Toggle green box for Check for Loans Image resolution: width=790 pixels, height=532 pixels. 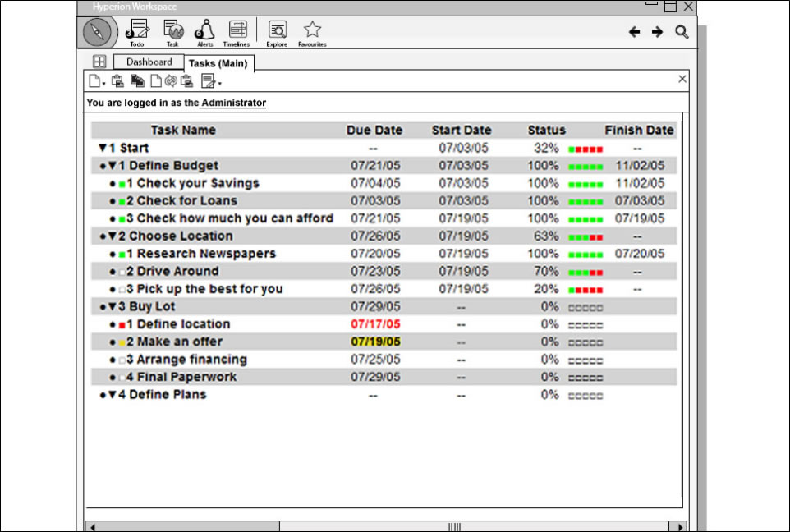122,202
